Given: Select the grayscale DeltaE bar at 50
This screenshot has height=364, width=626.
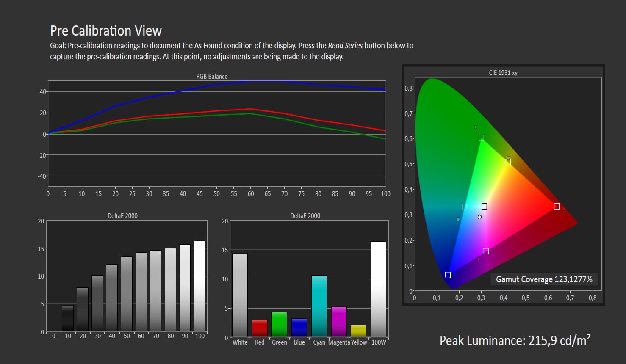Looking at the screenshot, I should pos(126,294).
